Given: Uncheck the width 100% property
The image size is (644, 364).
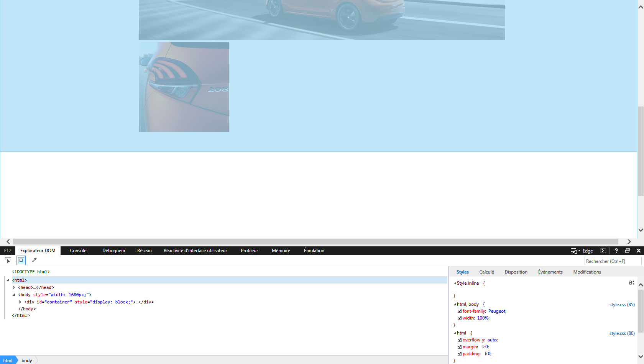Looking at the screenshot, I should (460, 318).
